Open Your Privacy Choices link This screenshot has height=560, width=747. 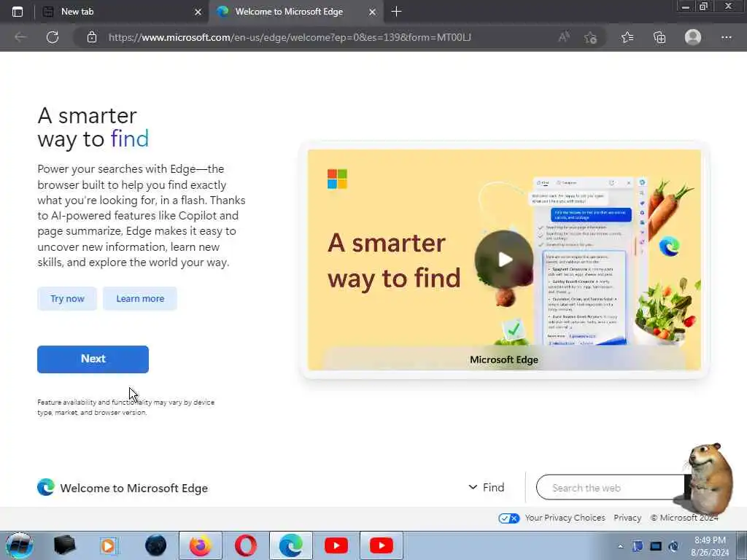pyautogui.click(x=565, y=518)
